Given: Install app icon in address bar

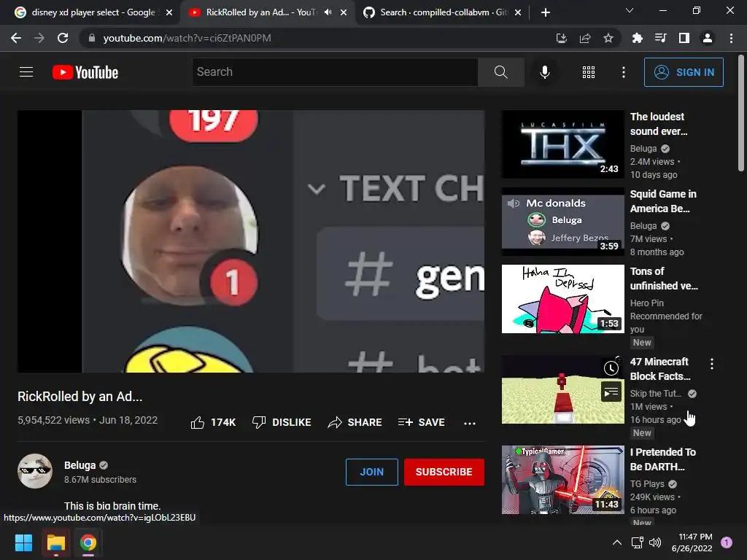Looking at the screenshot, I should [561, 38].
